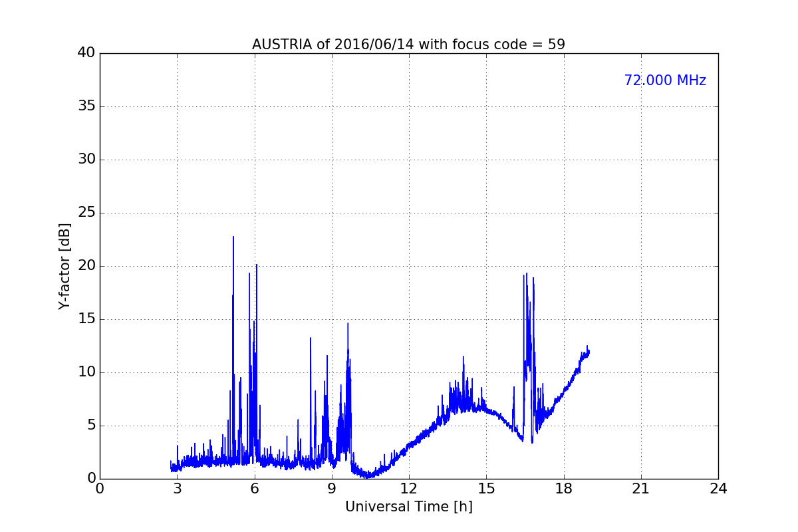Click the y-axis tick label '40'
The width and height of the screenshot is (798, 532).
pyautogui.click(x=86, y=53)
